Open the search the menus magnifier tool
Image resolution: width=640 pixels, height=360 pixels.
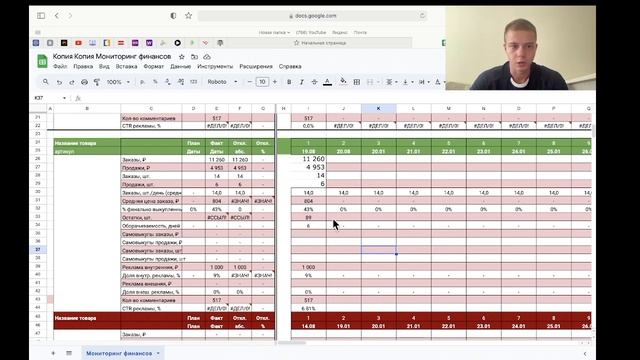(x=46, y=82)
